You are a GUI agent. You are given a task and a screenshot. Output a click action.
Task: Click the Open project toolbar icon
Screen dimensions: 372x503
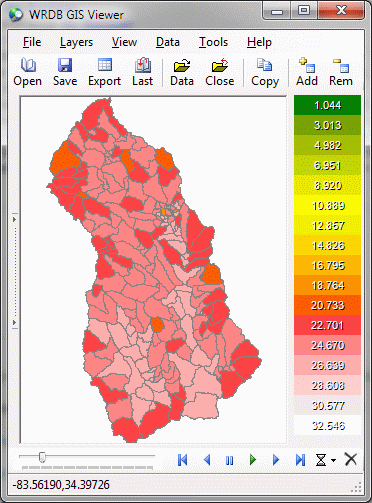click(28, 65)
